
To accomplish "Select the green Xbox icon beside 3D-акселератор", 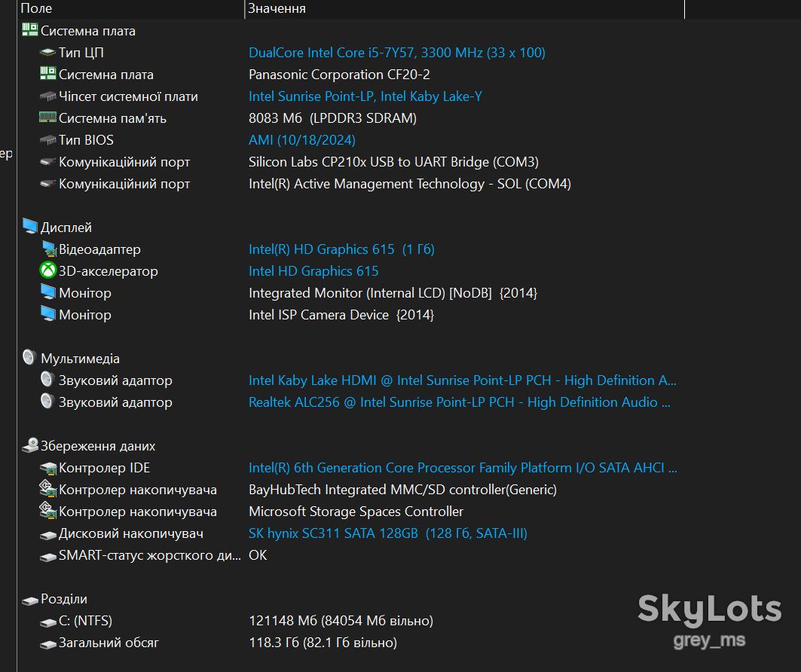I will pyautogui.click(x=48, y=270).
